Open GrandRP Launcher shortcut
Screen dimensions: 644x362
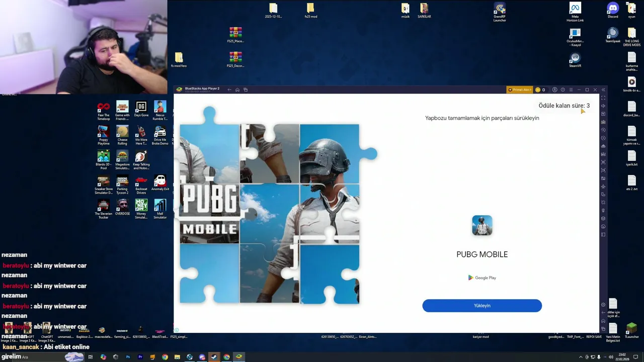[x=500, y=12]
